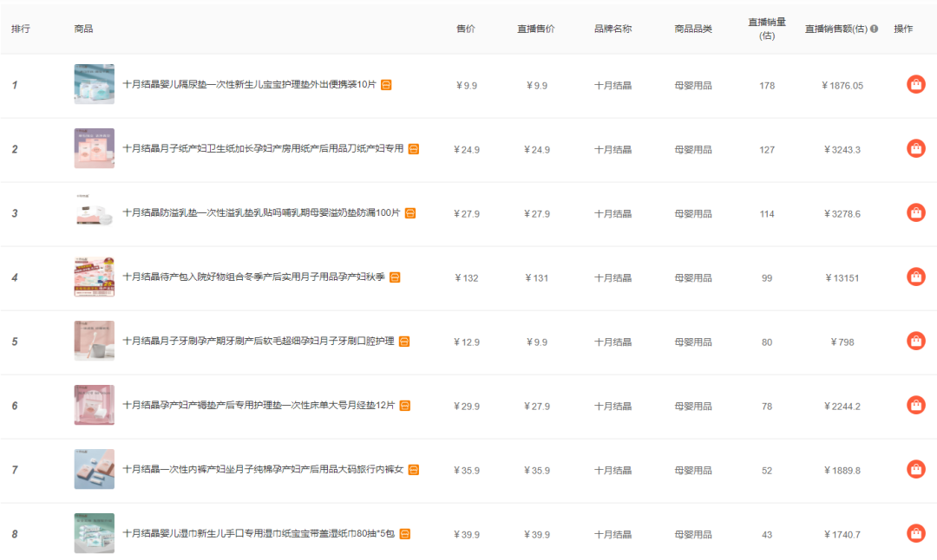Image resolution: width=937 pixels, height=560 pixels.
Task: Open product link 十月结晶孕产妇产褥垫
Action: [259, 405]
